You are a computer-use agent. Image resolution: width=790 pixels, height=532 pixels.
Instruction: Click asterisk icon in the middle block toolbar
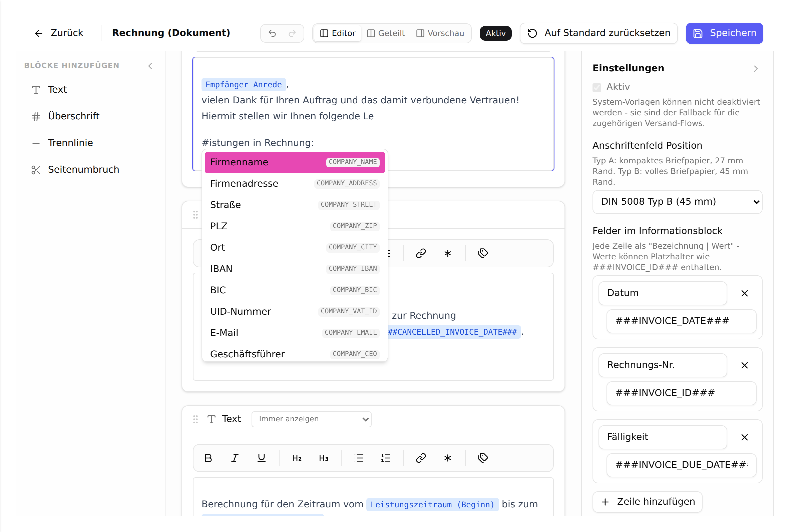[x=447, y=253]
